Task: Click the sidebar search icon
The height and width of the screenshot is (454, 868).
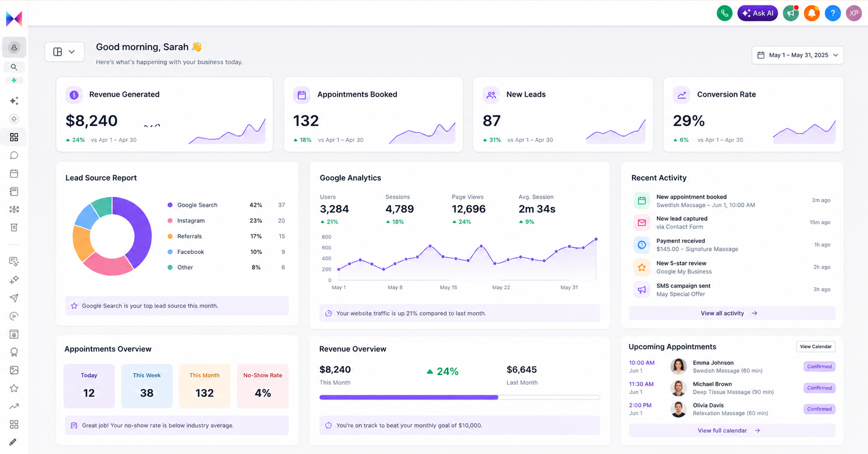Action: [x=14, y=67]
